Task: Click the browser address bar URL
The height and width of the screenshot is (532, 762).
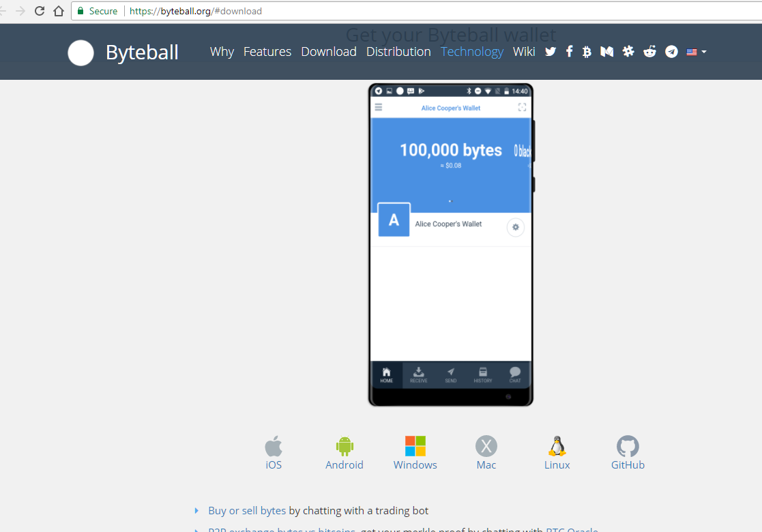Action: 195,11
